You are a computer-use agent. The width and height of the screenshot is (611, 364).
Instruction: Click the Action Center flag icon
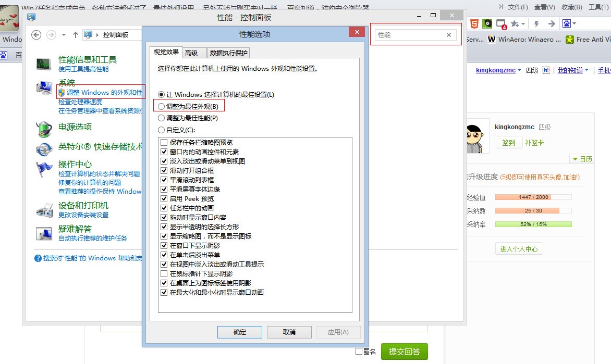click(44, 169)
